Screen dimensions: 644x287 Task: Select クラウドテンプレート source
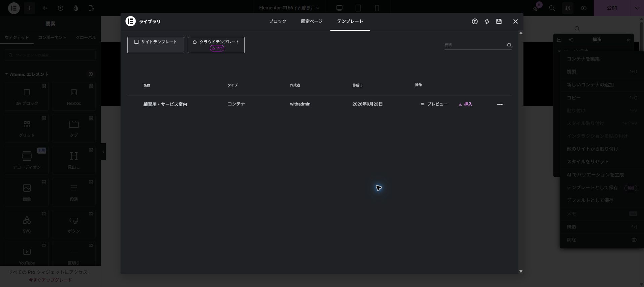[216, 45]
